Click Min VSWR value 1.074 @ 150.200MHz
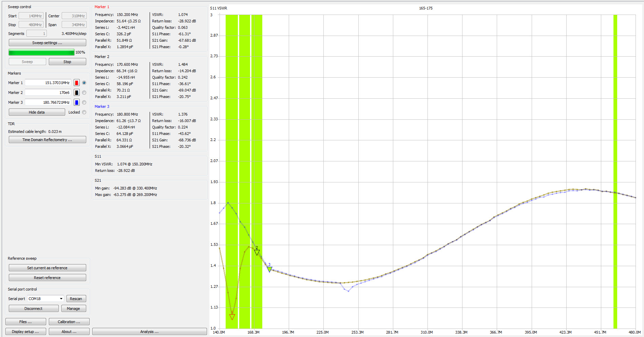The width and height of the screenshot is (644, 337). tap(135, 164)
